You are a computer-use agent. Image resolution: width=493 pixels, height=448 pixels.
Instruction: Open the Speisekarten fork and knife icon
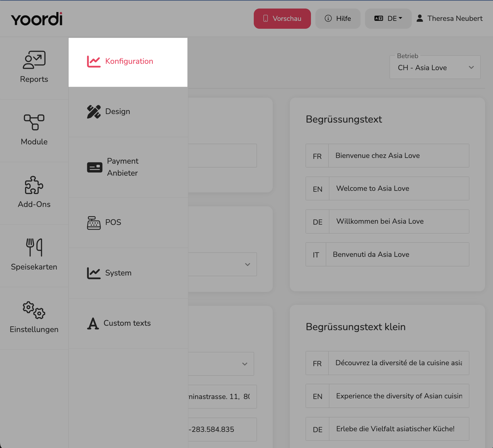pos(34,247)
